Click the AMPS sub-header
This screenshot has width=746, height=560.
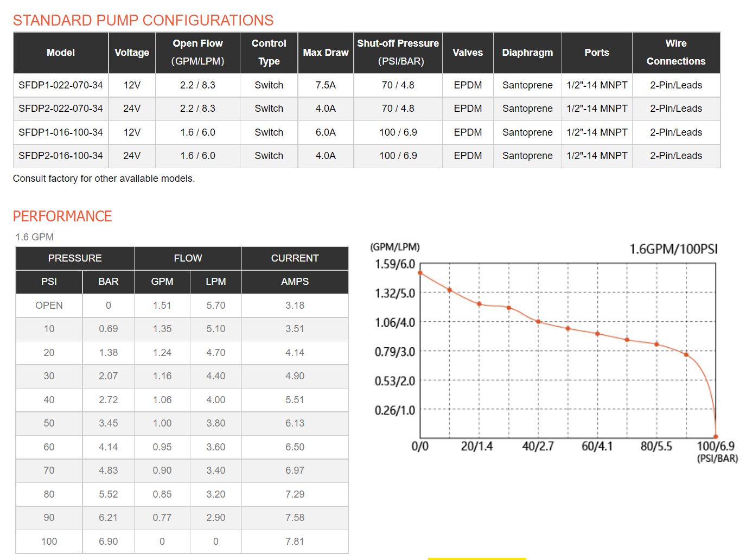[295, 282]
